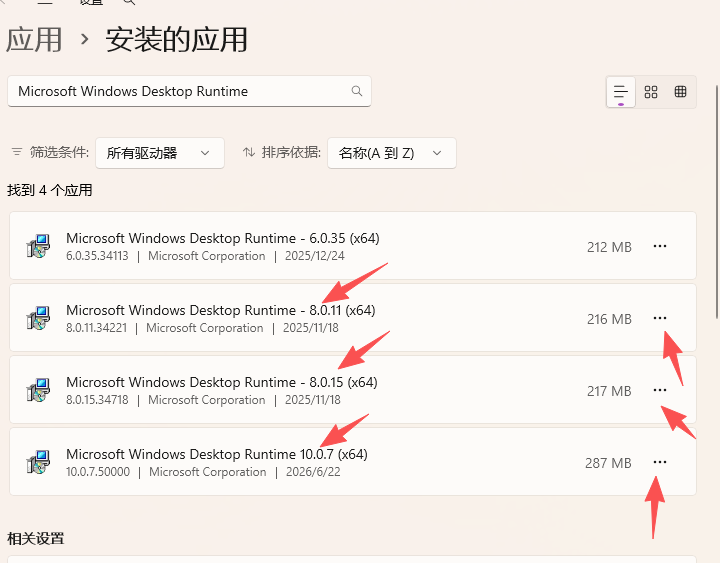Open the more options menu for Runtime 6.0.35
720x563 pixels.
(x=660, y=246)
